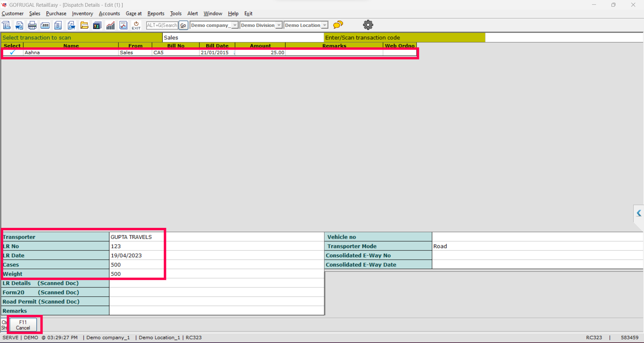Open the bar chart toolbar icon
The height and width of the screenshot is (343, 644).
pyautogui.click(x=110, y=25)
